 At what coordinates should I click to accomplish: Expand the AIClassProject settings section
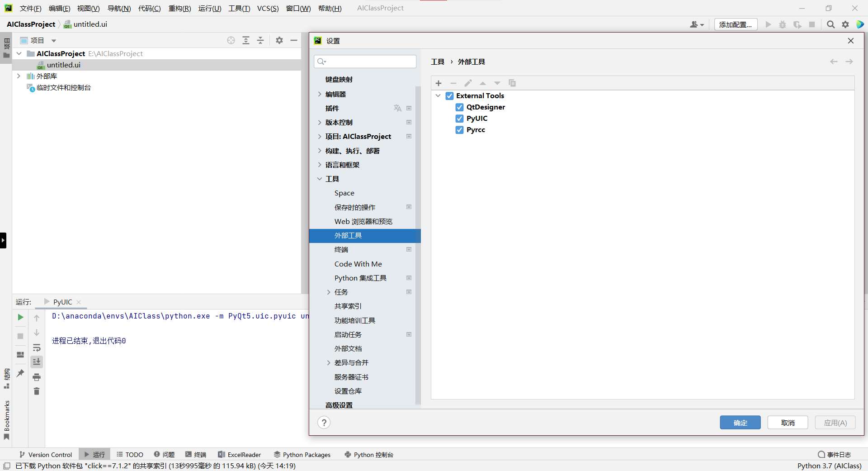320,136
